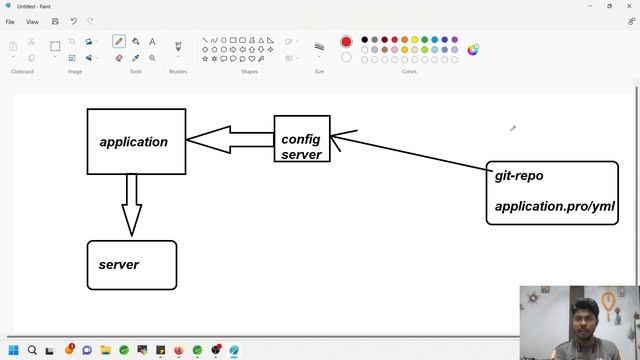Choose the pink color swatch
This screenshot has height=360, width=640.
(394, 49)
